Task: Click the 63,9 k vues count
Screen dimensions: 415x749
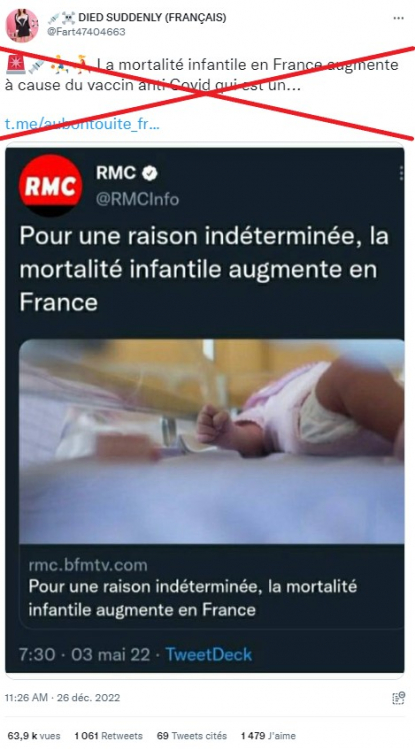Action: click(34, 736)
